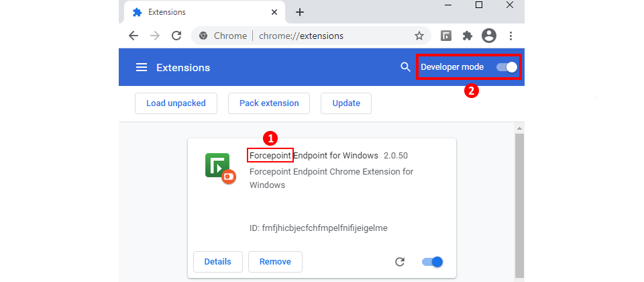Open the Extensions hamburger menu
This screenshot has width=644, height=282.
tap(142, 67)
